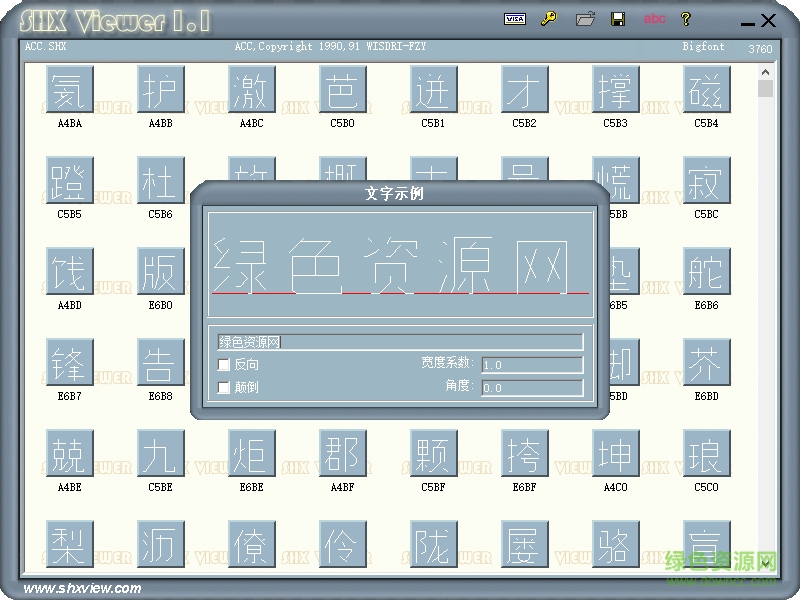Select the glyph tile labeled C5BE
The image size is (800, 600).
(161, 453)
